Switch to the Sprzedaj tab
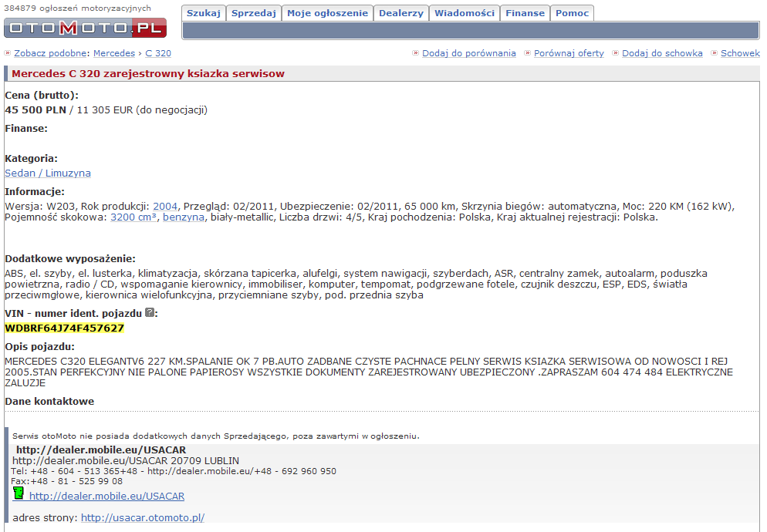Viewport: 767px width, 532px height. click(x=254, y=13)
